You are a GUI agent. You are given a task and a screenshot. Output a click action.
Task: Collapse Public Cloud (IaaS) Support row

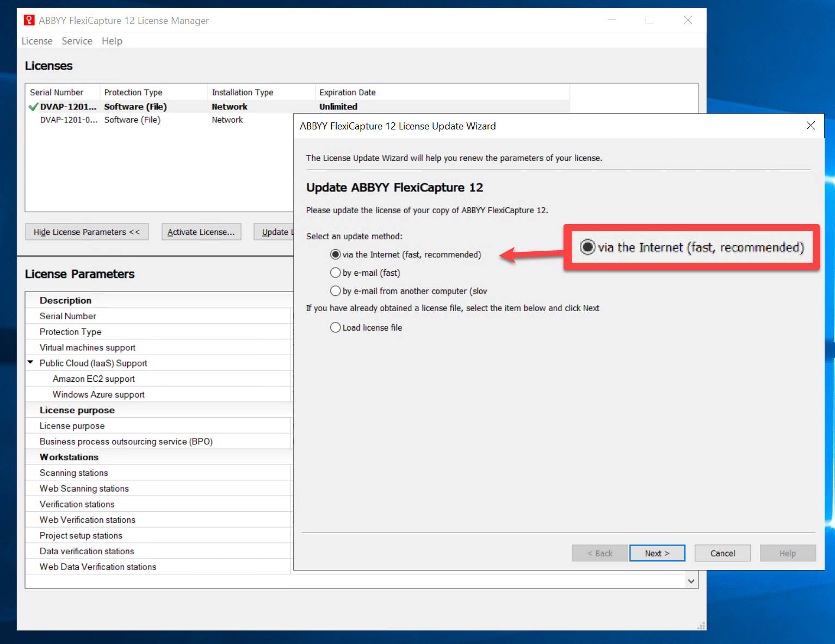(30, 362)
